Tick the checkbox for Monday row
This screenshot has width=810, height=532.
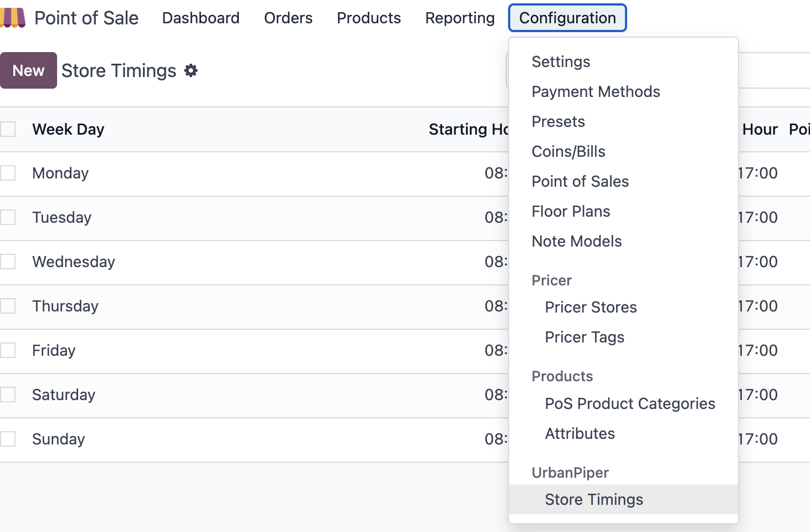[8, 173]
